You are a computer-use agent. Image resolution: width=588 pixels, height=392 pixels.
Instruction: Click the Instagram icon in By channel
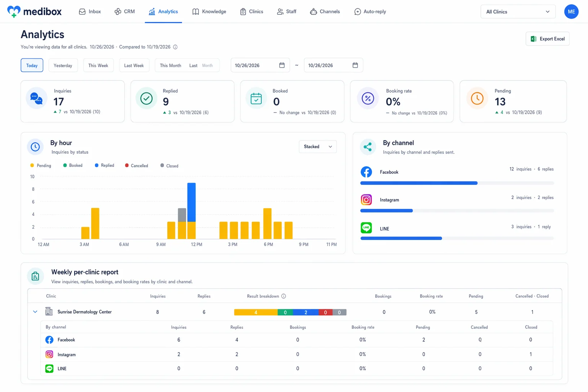tap(366, 199)
